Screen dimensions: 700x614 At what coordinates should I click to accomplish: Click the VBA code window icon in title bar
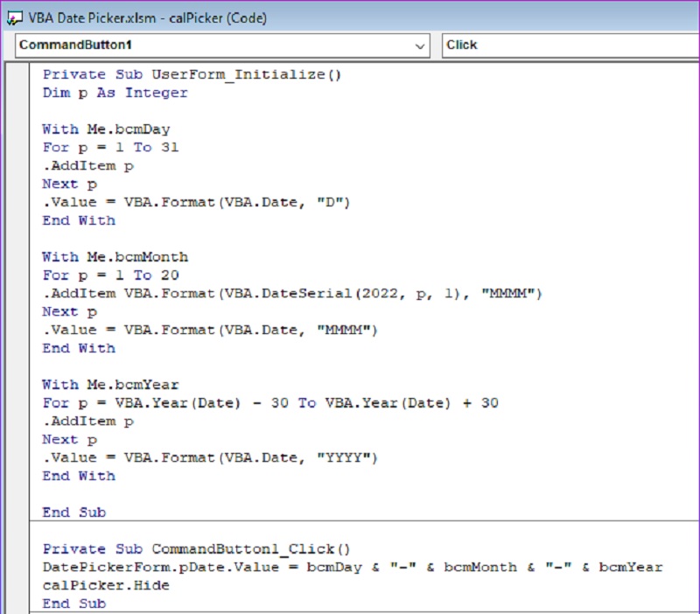point(14,17)
